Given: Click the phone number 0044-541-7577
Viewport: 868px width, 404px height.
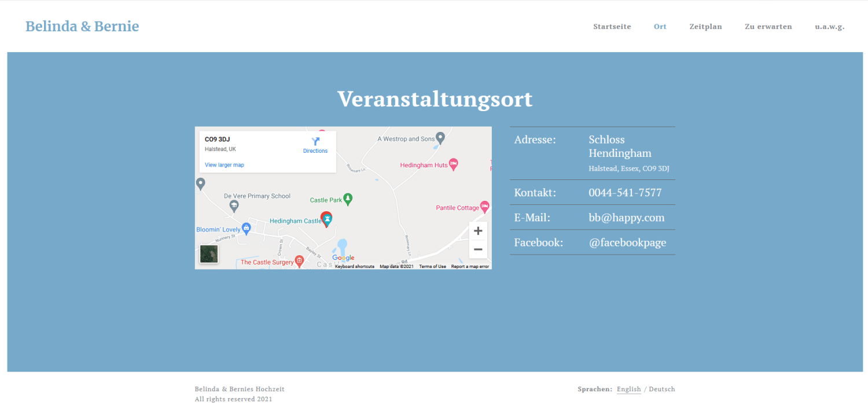Looking at the screenshot, I should coord(625,193).
